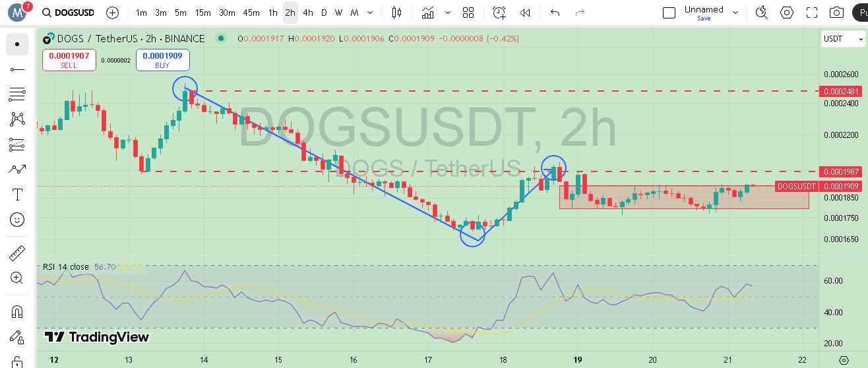The width and height of the screenshot is (868, 368).
Task: Switch to the 5m timeframe
Action: point(181,13)
